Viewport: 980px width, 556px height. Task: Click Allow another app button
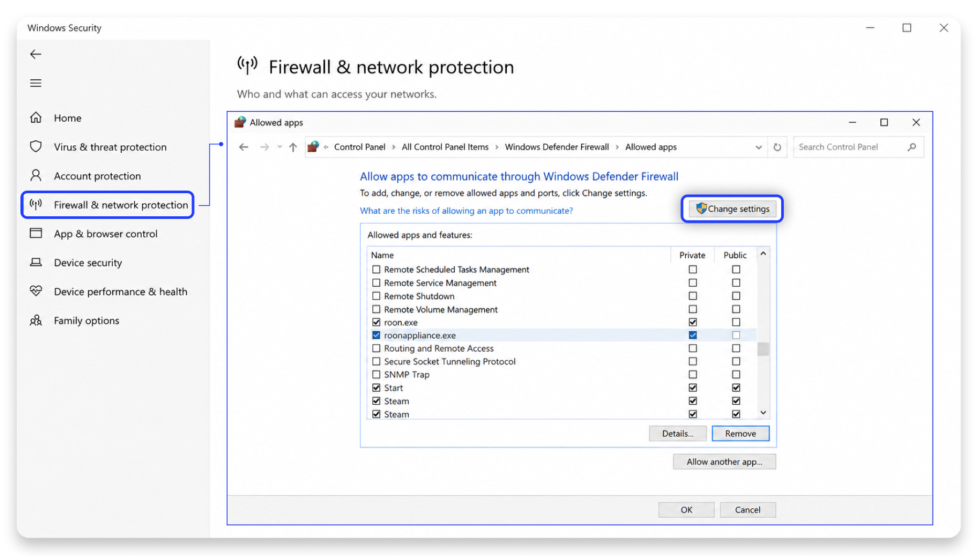724,461
